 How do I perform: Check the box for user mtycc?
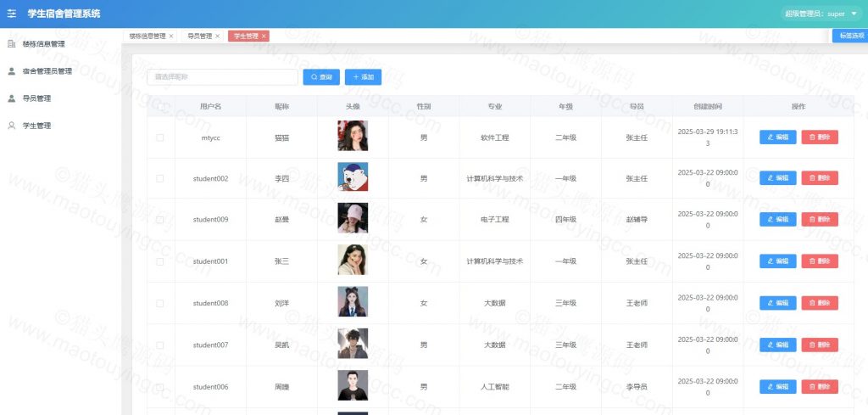click(x=160, y=137)
